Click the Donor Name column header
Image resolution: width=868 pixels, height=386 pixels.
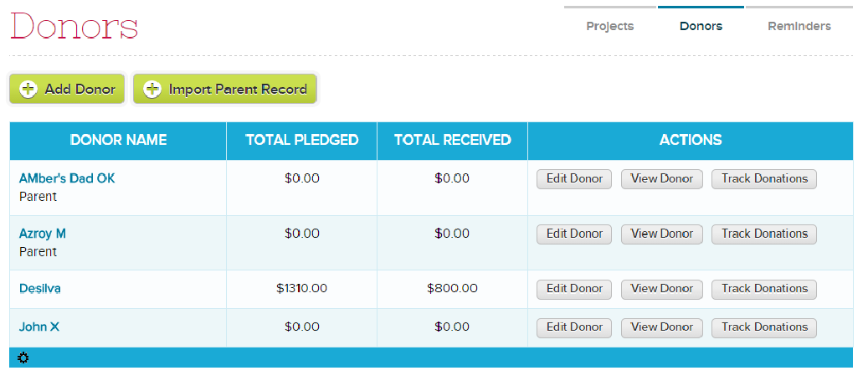(118, 140)
